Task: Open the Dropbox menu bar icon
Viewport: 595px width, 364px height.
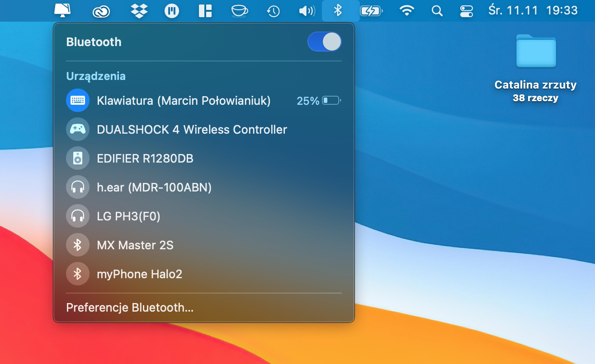Action: tap(139, 11)
